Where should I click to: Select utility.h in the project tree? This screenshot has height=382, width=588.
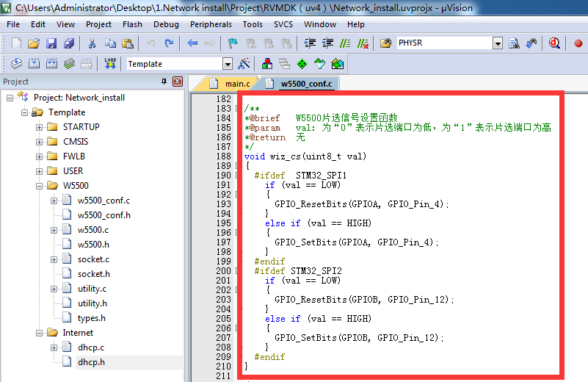click(x=92, y=303)
